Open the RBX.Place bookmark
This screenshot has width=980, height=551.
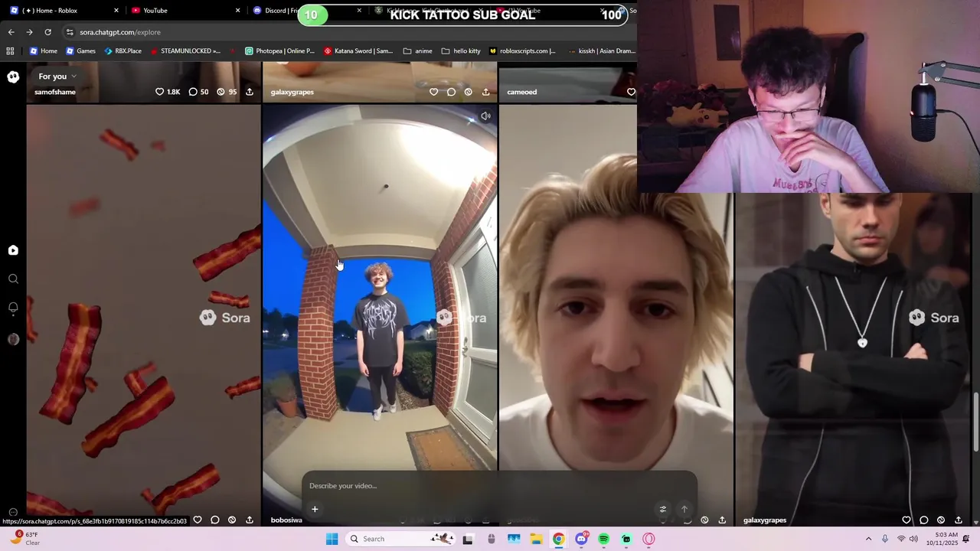(122, 51)
